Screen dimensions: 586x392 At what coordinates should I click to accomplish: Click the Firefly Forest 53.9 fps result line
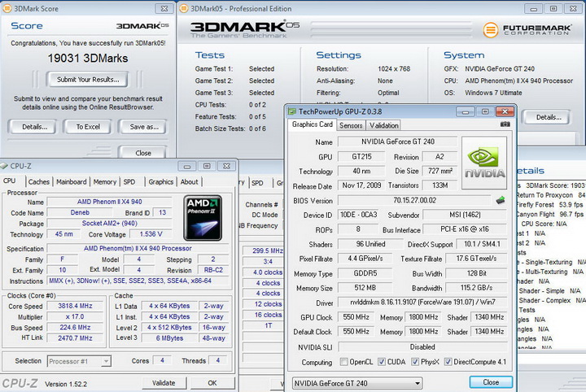pos(549,205)
